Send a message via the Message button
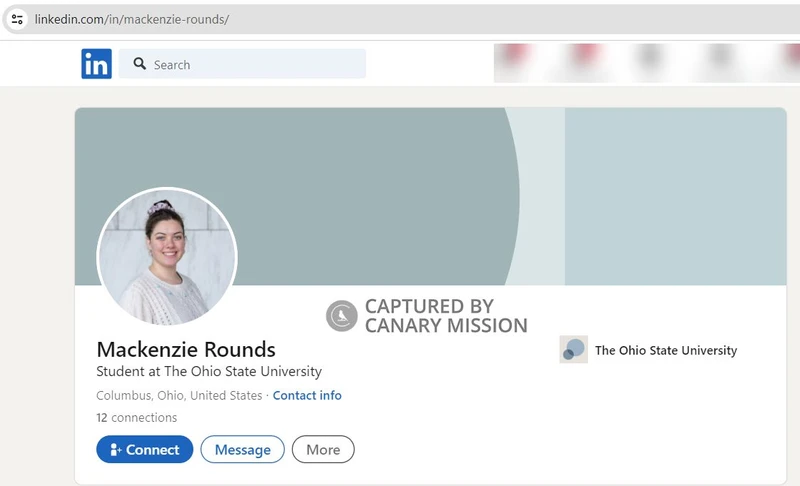 pyautogui.click(x=242, y=449)
